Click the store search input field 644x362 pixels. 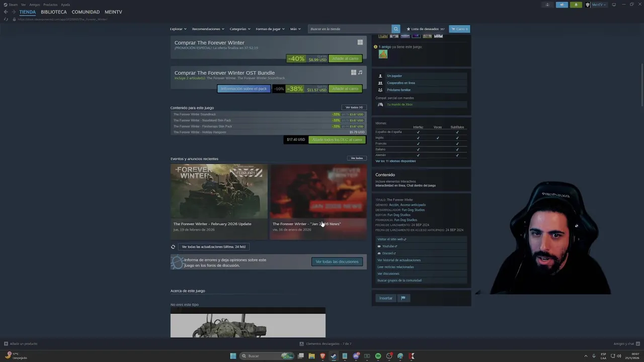point(350,29)
